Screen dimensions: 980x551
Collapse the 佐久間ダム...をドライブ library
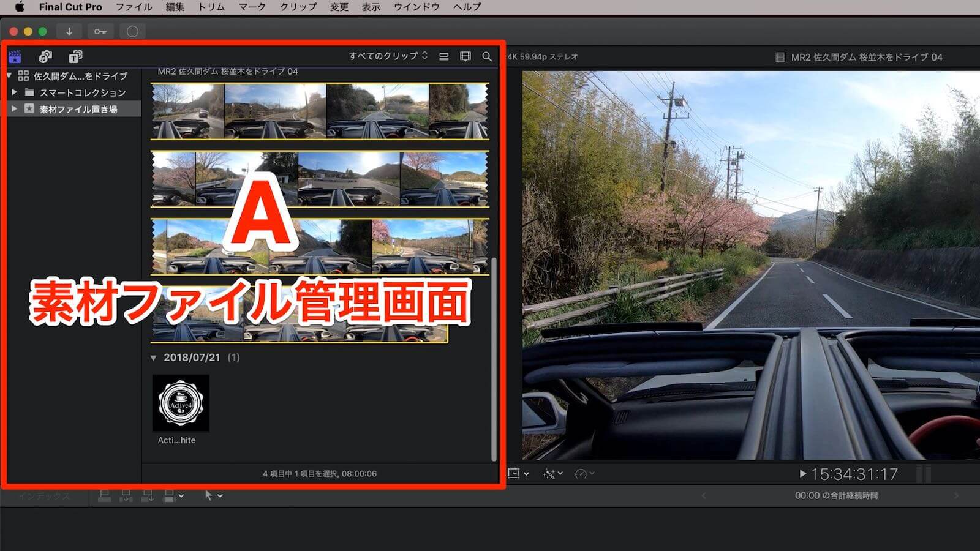tap(9, 76)
